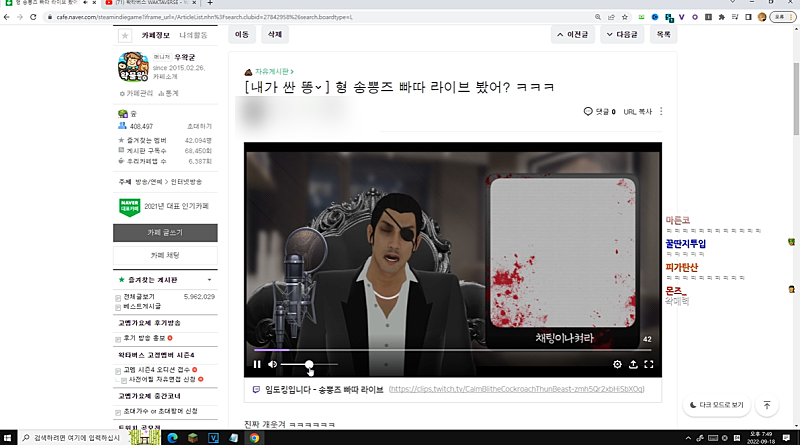Toggle 다크 모드로 보기 dark mode
This screenshot has width=800, height=445.
click(x=716, y=405)
